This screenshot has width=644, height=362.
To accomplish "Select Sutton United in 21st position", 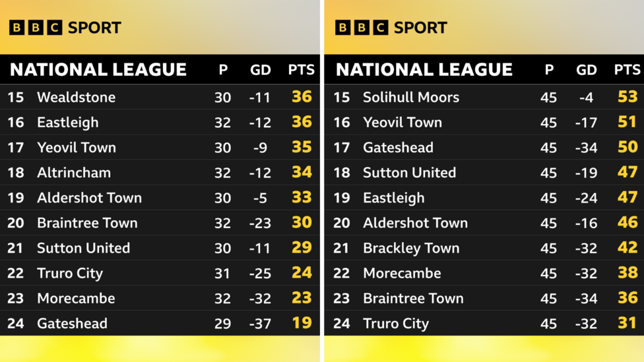I will [83, 248].
